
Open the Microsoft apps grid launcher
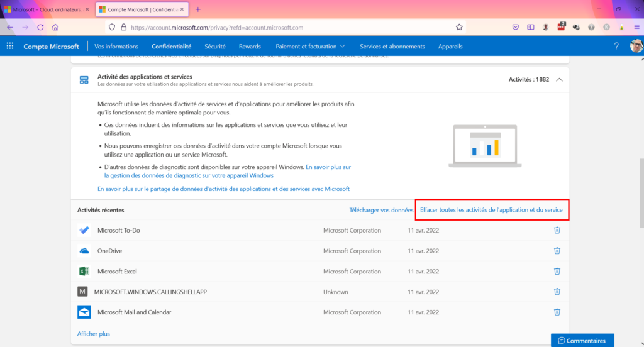10,46
